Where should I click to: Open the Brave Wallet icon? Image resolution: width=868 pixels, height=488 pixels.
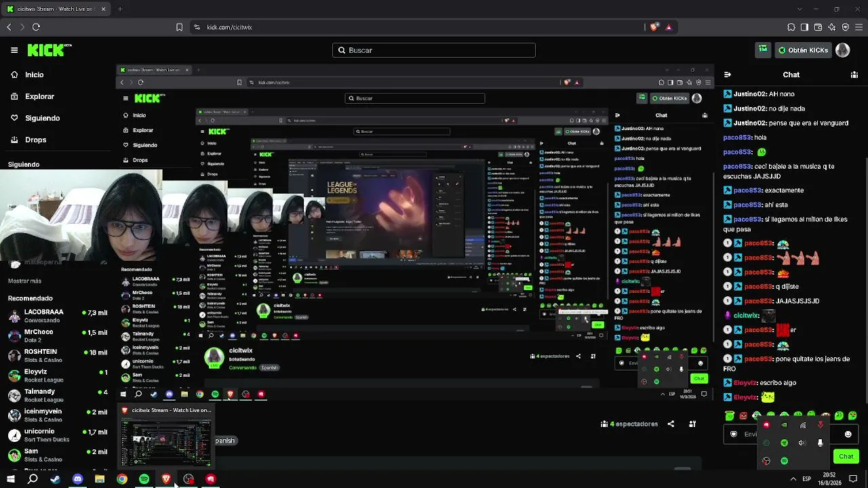coord(818,27)
